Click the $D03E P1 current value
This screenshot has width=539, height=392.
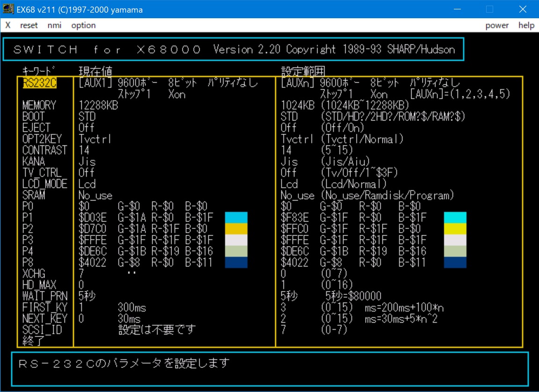93,218
